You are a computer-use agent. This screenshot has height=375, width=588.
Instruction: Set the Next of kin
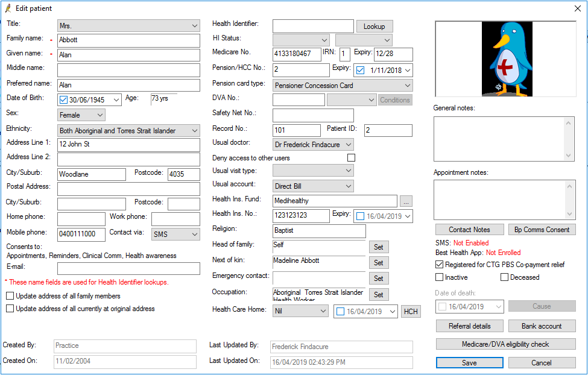(380, 263)
